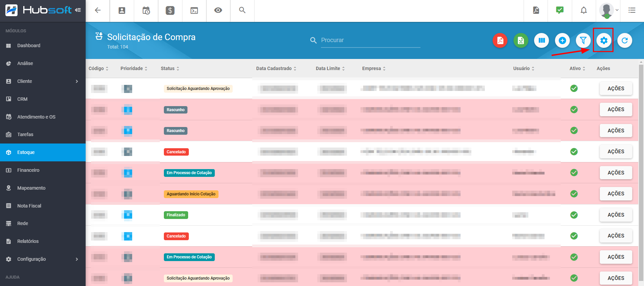Open the list menu icon at top right
Screen dimensions: 644x286
[632, 10]
